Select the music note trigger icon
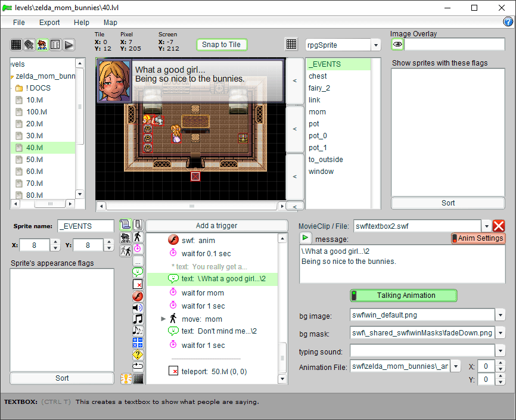The image size is (516, 420). click(x=138, y=319)
